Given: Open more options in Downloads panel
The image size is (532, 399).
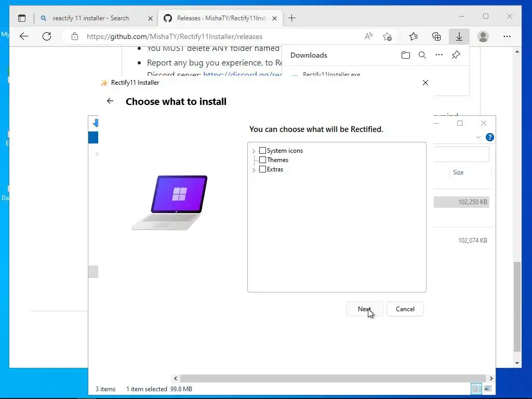Looking at the screenshot, I should [x=438, y=55].
